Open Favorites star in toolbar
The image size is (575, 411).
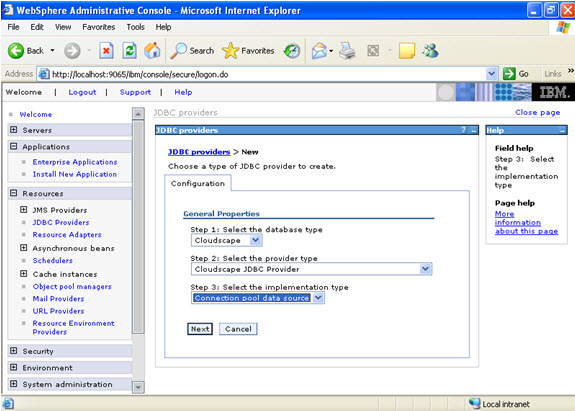230,51
